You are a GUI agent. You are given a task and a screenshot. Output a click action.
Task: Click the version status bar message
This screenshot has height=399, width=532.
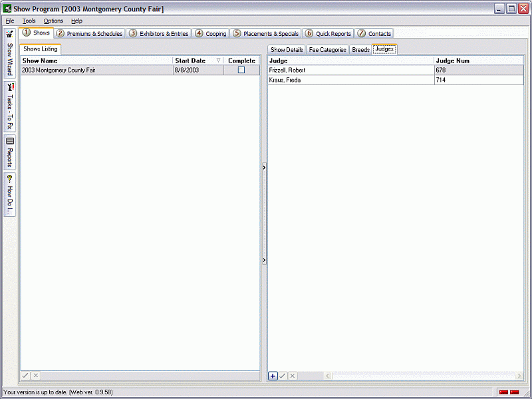coord(58,392)
